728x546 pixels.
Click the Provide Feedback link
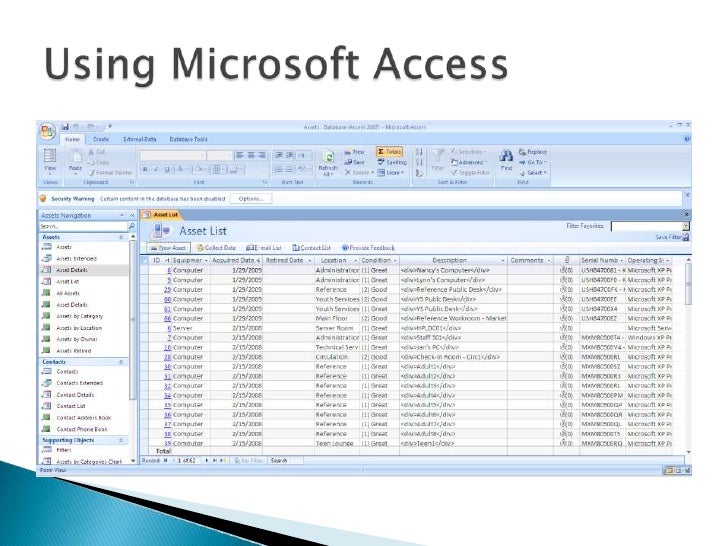tap(368, 248)
